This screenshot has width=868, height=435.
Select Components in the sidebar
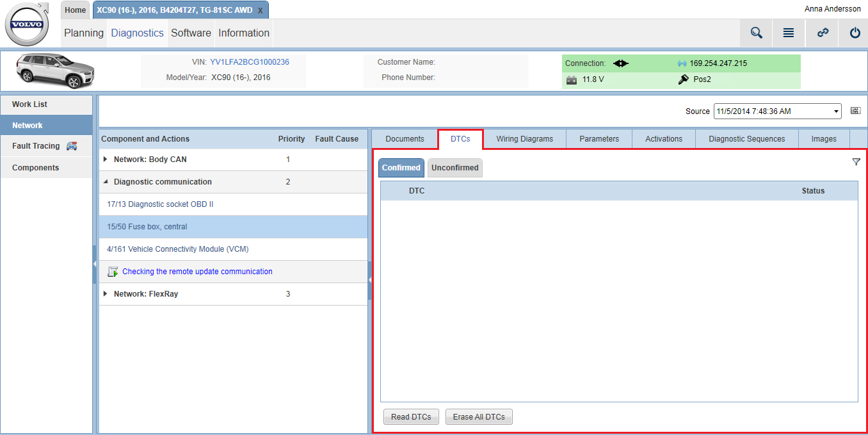47,168
